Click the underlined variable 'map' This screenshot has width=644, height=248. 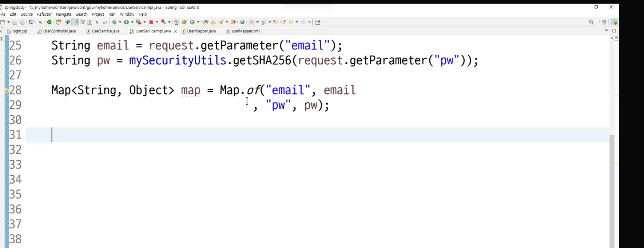(x=191, y=90)
